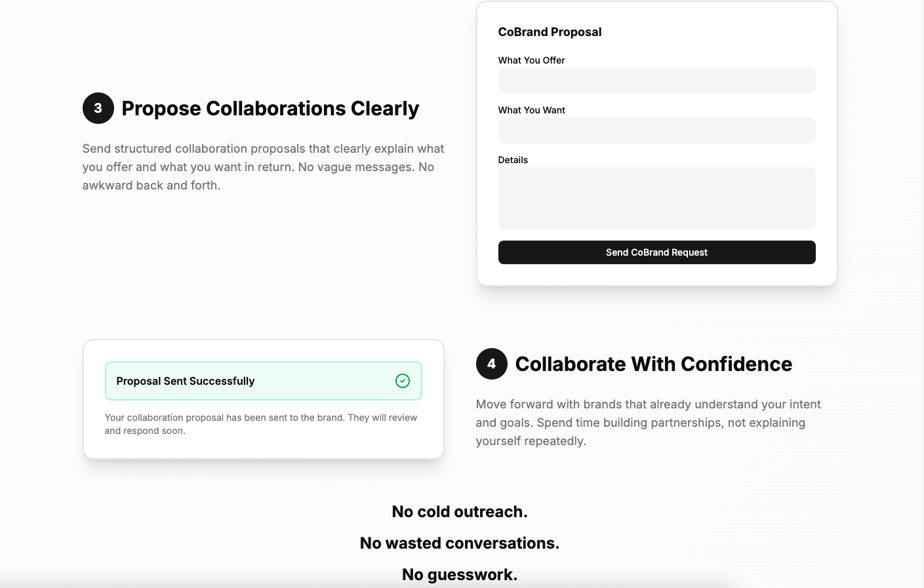
Task: Click the What You Want input field
Action: pyautogui.click(x=656, y=130)
